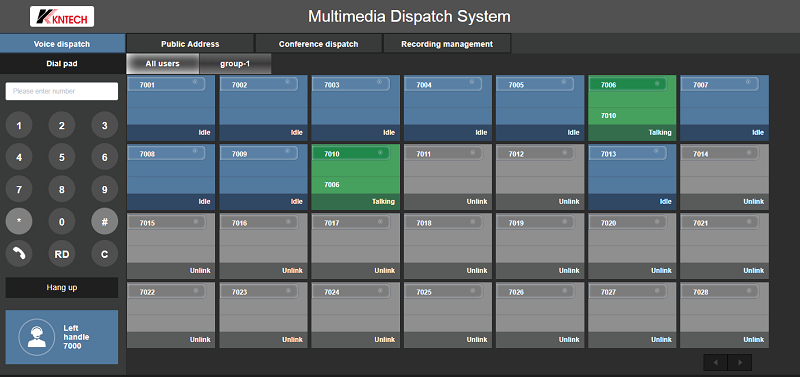Select the unlinked extension 7015 tile
This screenshot has width=800, height=377.
point(171,246)
